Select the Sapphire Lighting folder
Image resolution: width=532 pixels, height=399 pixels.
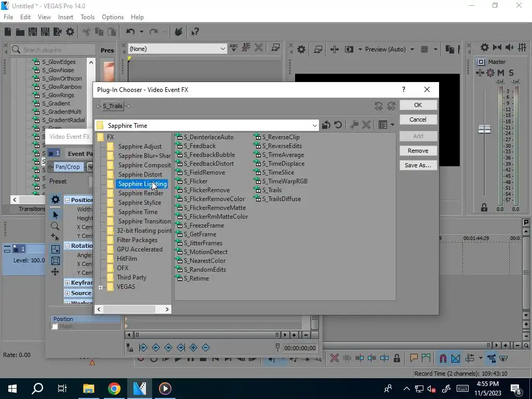142,184
